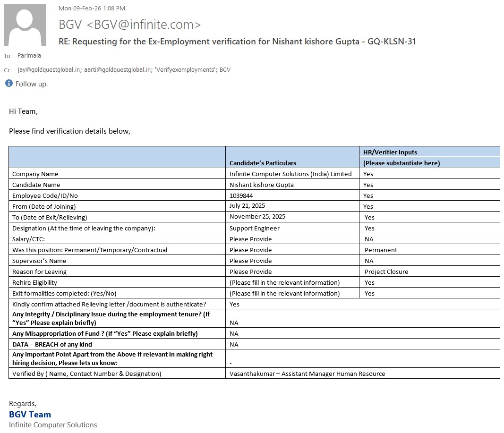Click Yes value in Exit formalities row

pos(369,294)
